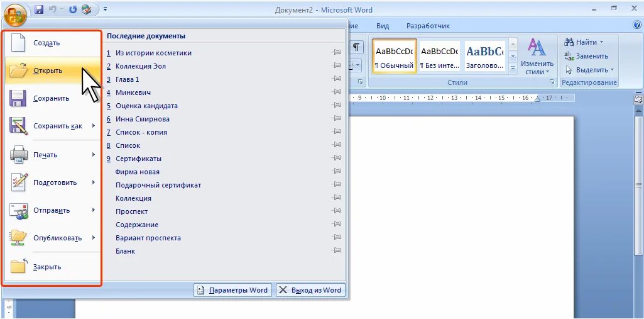
Task: Click the Save icon in Quick Access Toolbar
Action: 39,9
